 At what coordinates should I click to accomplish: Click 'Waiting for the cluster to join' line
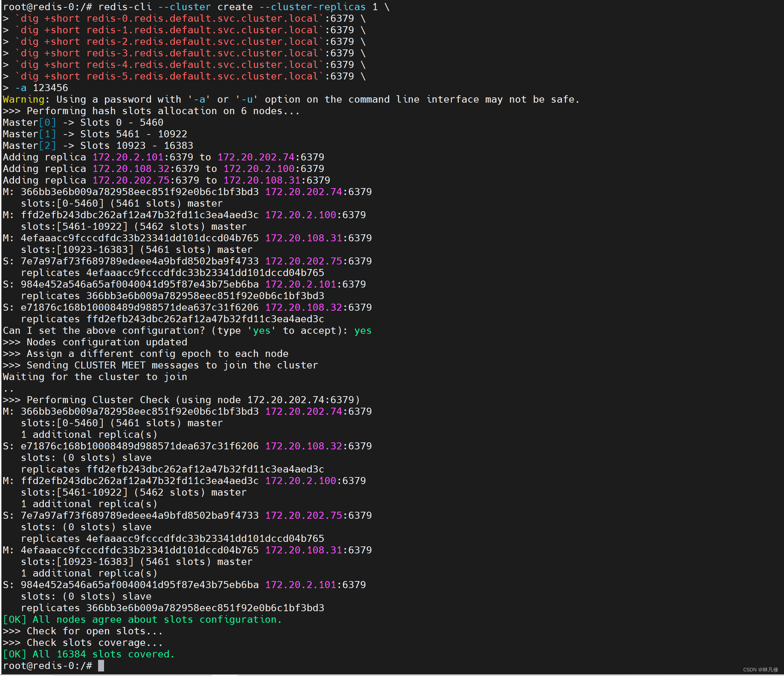point(95,377)
